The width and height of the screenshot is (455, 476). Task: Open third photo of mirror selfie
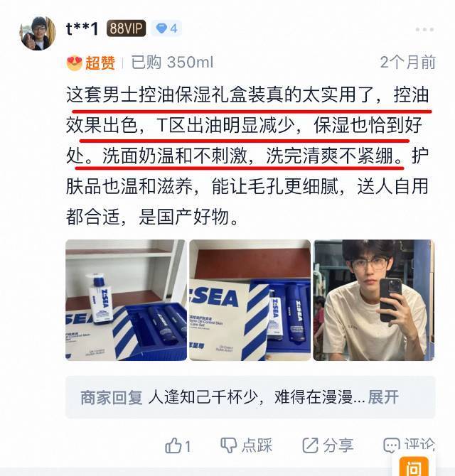(x=374, y=300)
